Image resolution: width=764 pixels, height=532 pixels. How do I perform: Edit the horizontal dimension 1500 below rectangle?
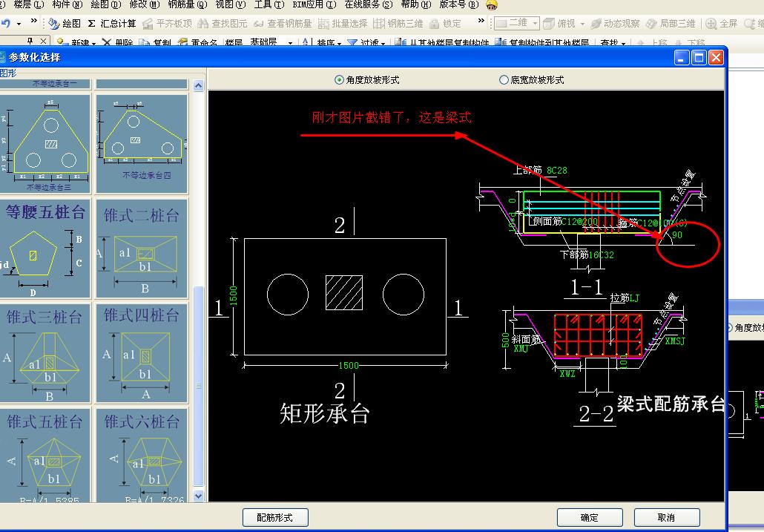click(x=349, y=365)
